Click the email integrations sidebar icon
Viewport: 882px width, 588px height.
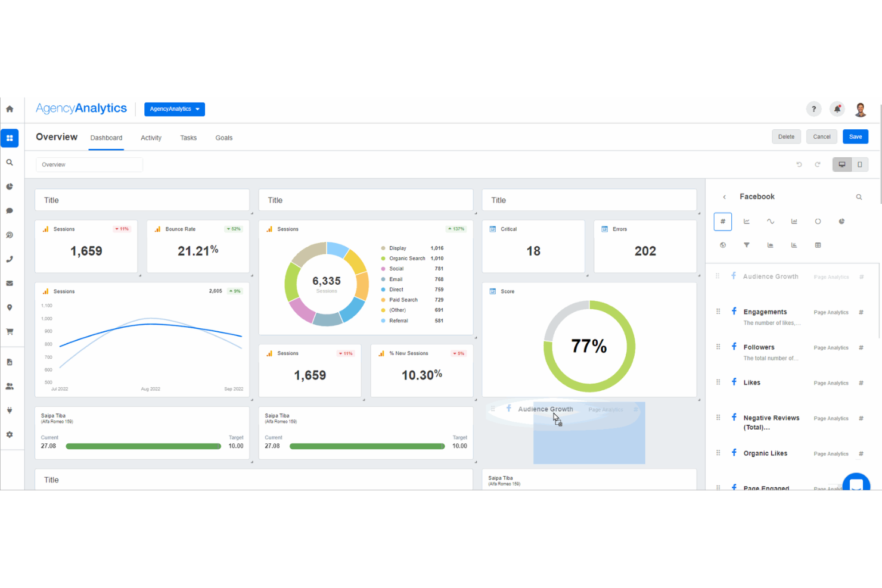(x=10, y=283)
